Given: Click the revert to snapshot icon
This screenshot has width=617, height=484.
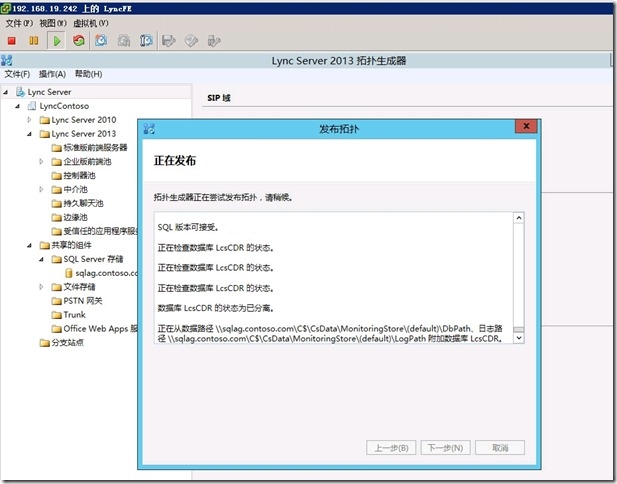Looking at the screenshot, I should point(124,41).
